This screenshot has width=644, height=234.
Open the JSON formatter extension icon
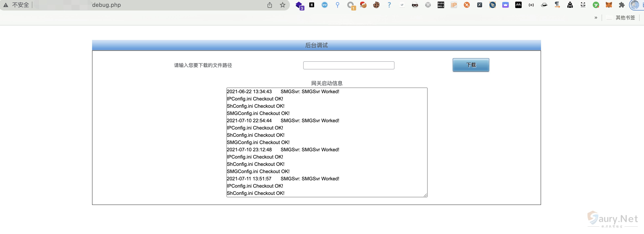(x=531, y=5)
